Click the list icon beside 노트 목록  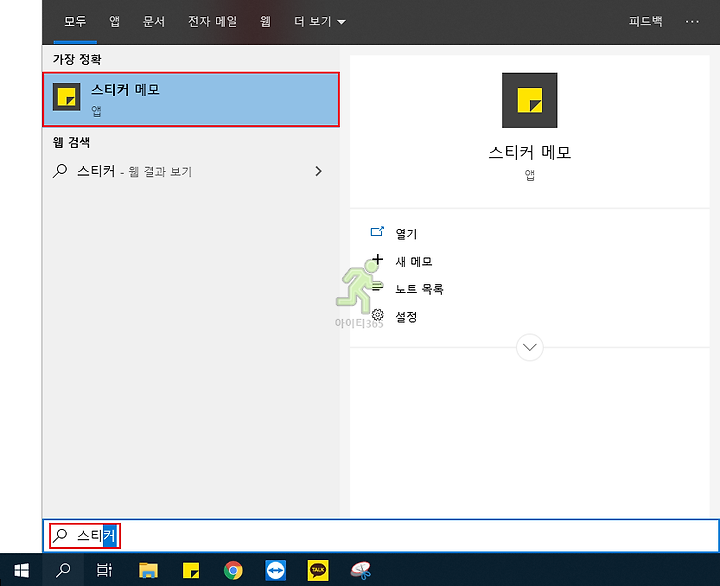(x=377, y=287)
